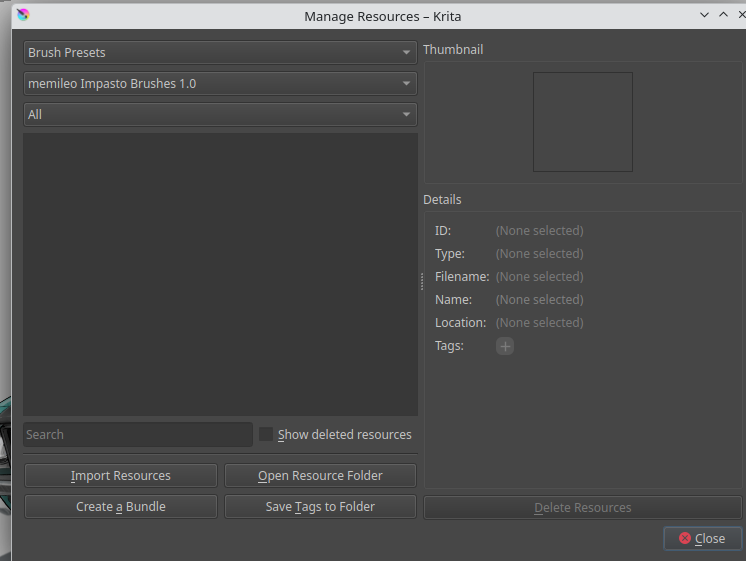The image size is (746, 561).
Task: Click the splitter handle between panels
Action: click(x=421, y=283)
